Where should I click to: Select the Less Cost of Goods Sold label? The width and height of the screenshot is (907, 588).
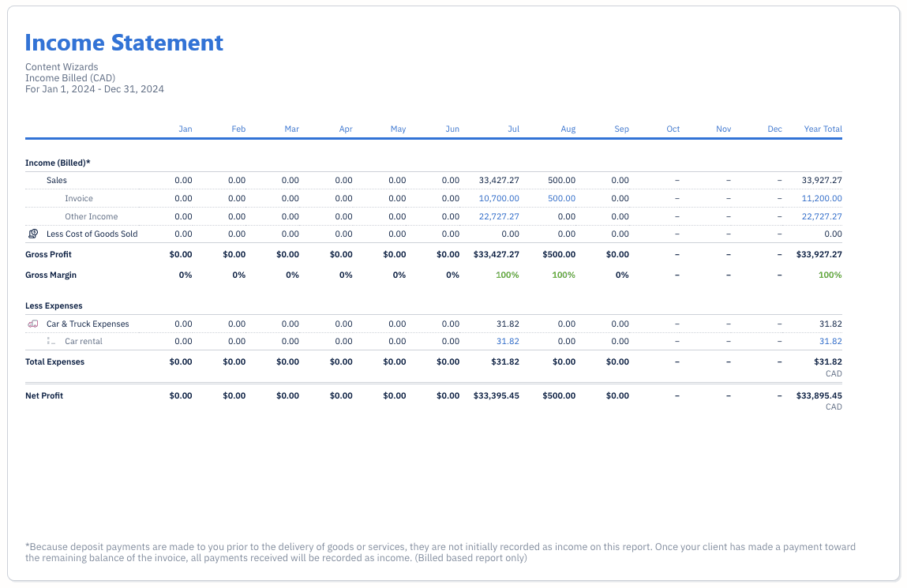pos(92,234)
